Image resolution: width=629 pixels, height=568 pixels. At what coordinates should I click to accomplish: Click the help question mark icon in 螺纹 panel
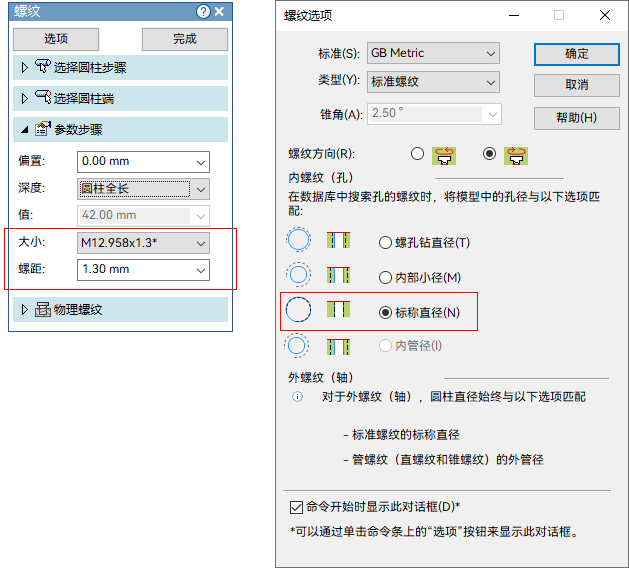click(x=203, y=11)
